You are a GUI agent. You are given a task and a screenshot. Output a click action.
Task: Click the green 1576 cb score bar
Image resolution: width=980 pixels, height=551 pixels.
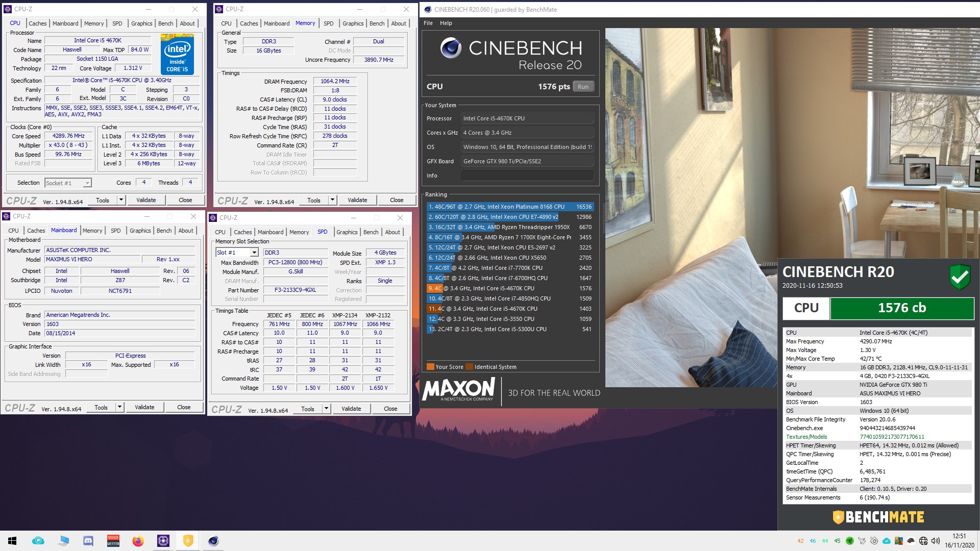point(902,308)
